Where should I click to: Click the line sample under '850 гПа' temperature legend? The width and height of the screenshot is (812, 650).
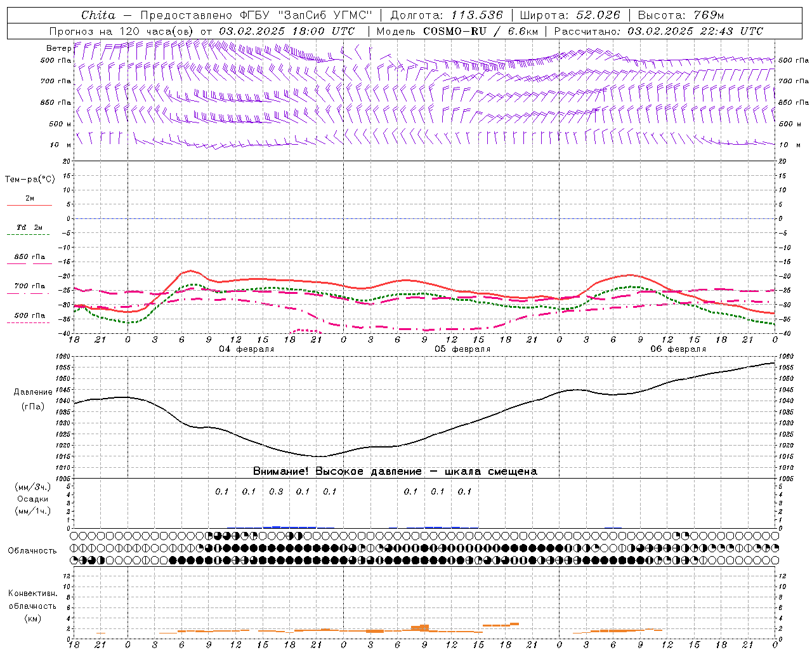click(x=29, y=264)
